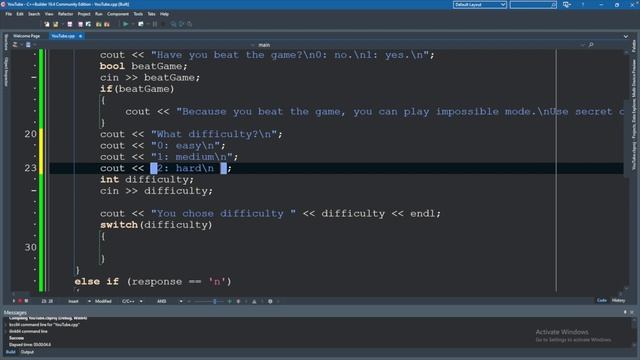Open the Run menu
Screen dimensions: 640x360
coord(99,14)
